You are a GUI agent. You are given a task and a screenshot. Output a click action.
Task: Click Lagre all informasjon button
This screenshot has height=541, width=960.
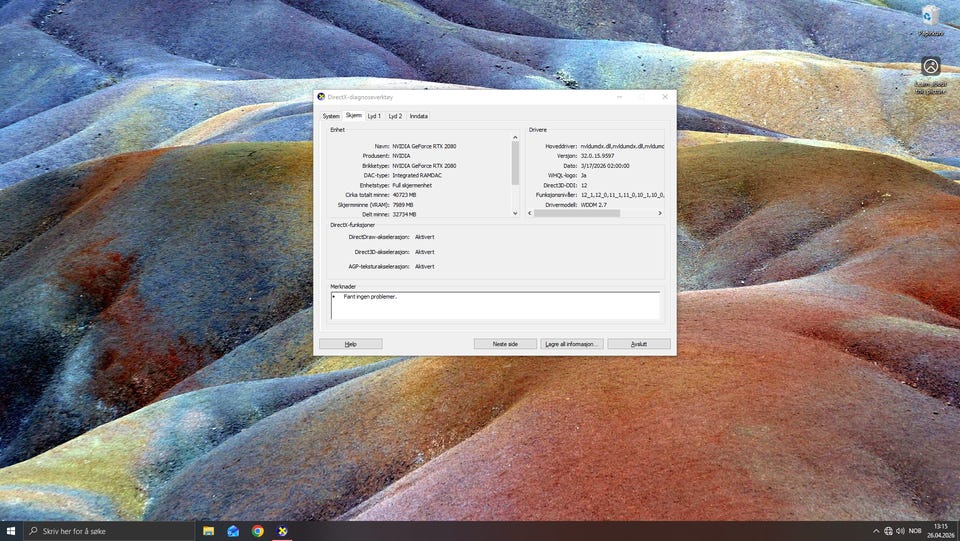[572, 344]
